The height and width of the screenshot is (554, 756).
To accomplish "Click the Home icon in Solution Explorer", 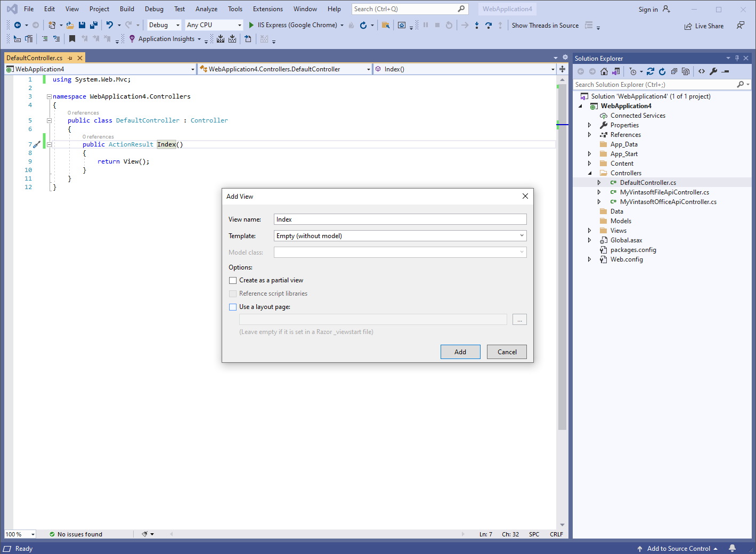I will tap(604, 71).
